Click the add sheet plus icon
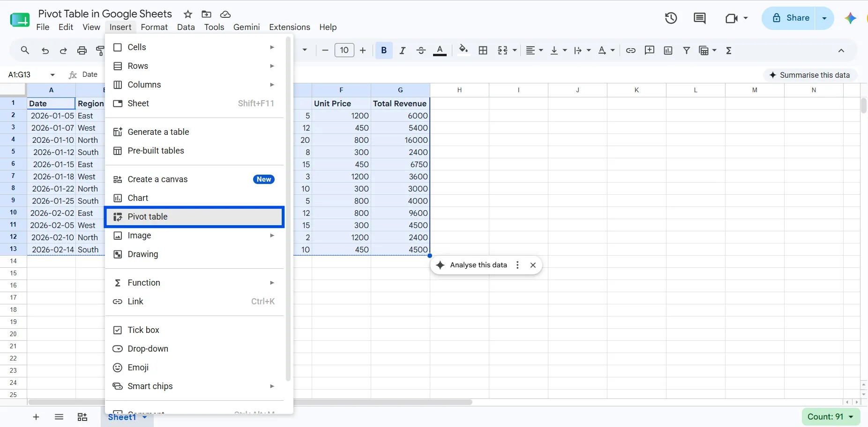 tap(36, 417)
